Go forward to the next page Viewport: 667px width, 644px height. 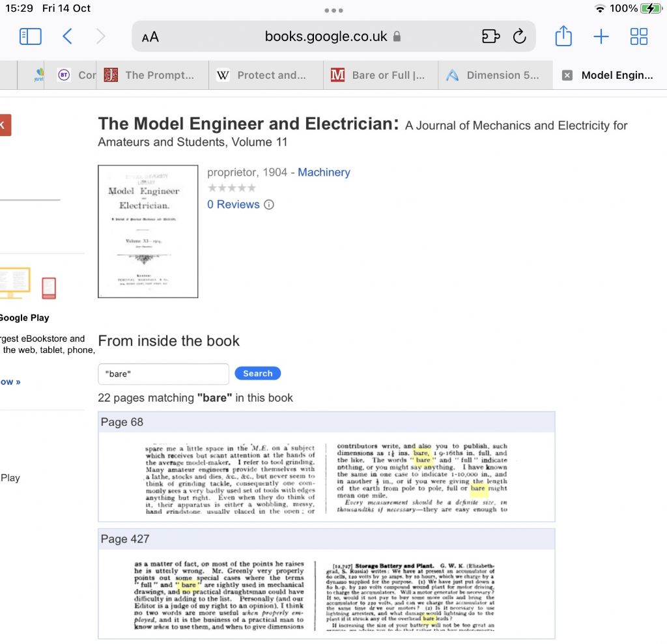pos(100,36)
